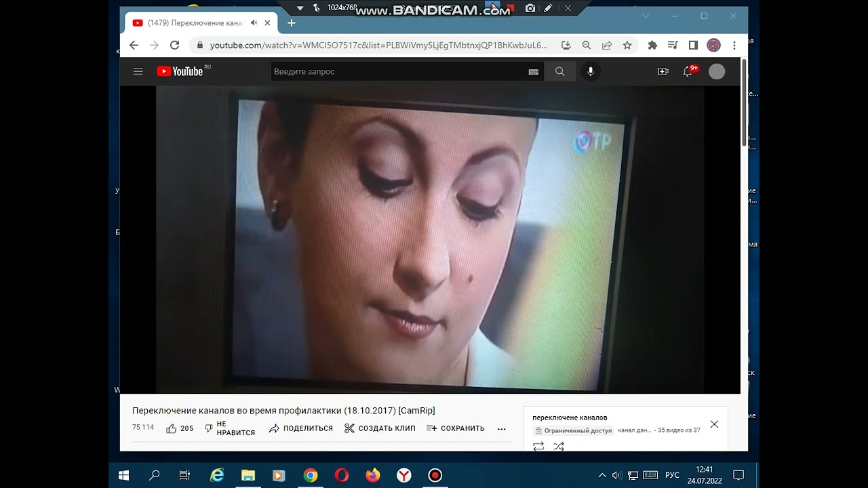
Task: Click the 'Ограниченный доступ' badge
Action: pyautogui.click(x=574, y=430)
